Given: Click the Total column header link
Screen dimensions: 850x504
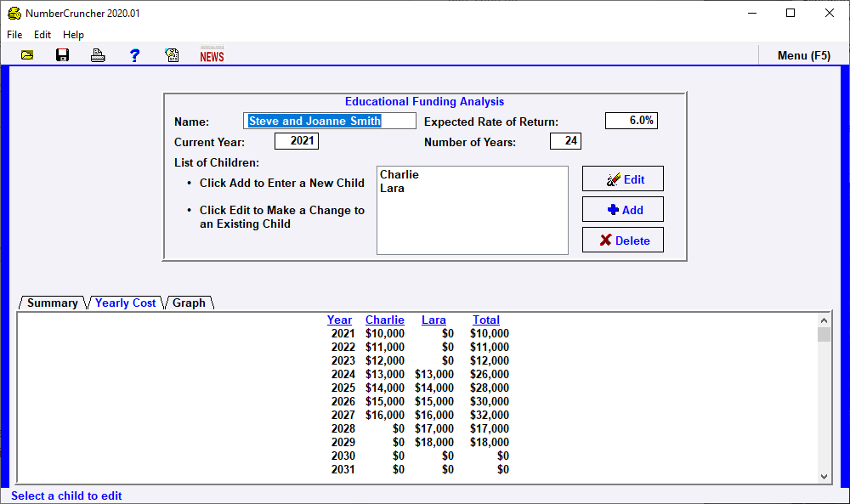Looking at the screenshot, I should 486,320.
